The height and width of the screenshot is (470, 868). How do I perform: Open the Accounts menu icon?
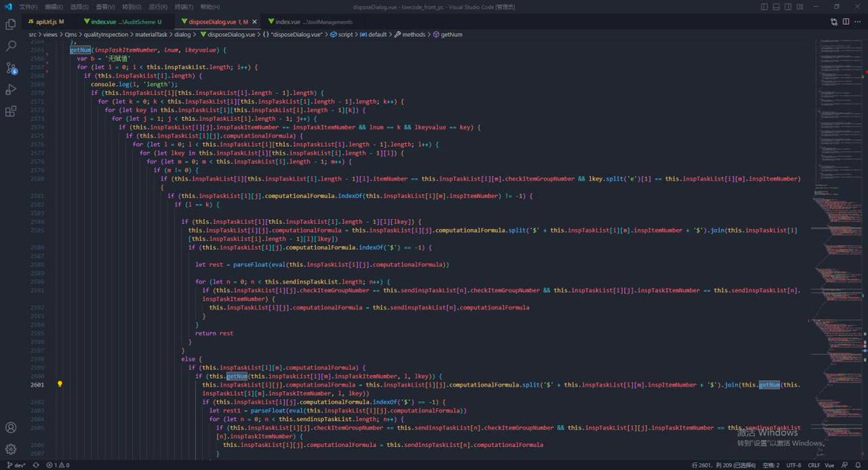coord(11,428)
